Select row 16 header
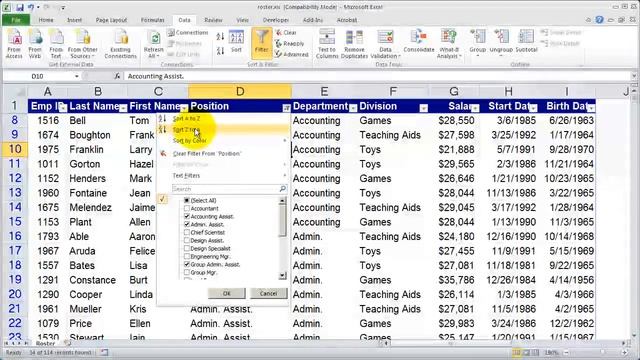 (15, 236)
